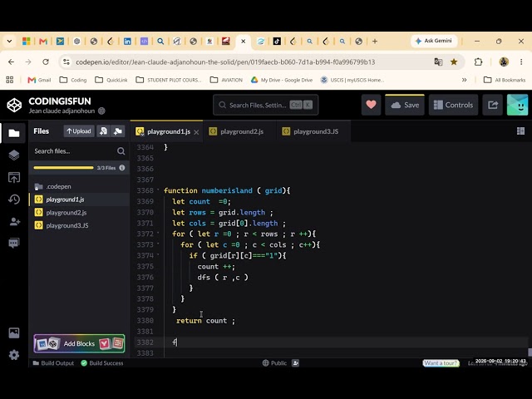Click the 3/3 Files info icon

pos(122,168)
